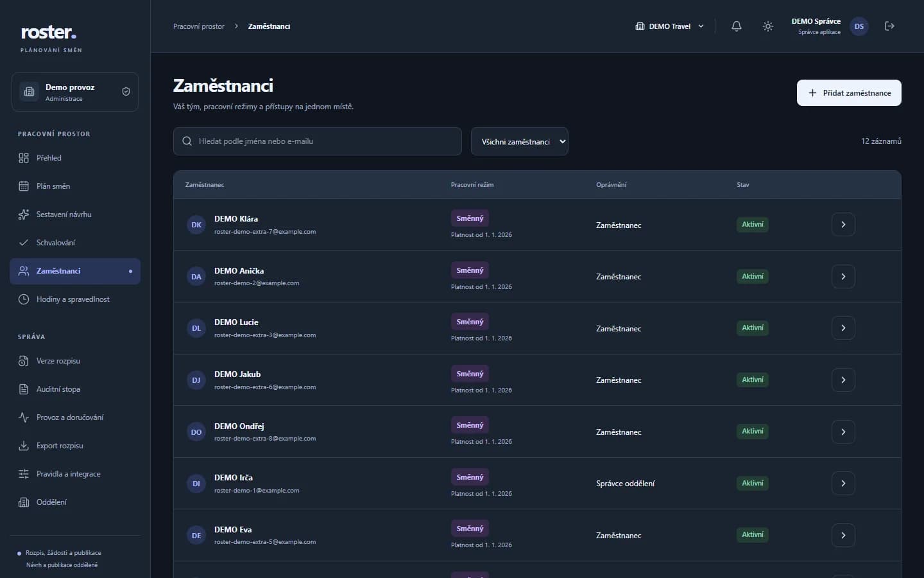Open detail arrow for DEMO Jakub

point(843,380)
